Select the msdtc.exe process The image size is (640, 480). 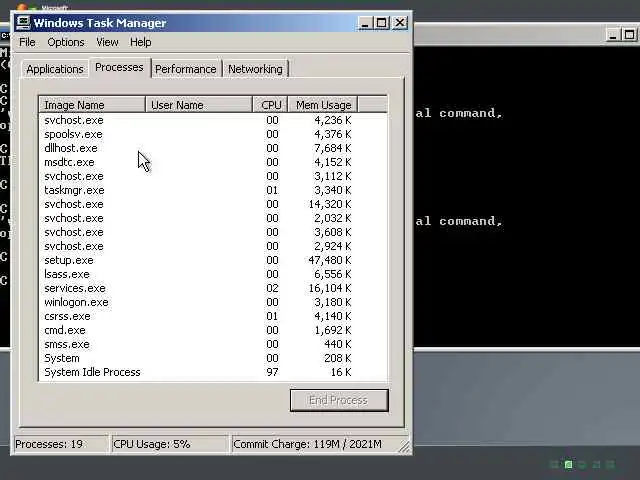tap(213, 162)
